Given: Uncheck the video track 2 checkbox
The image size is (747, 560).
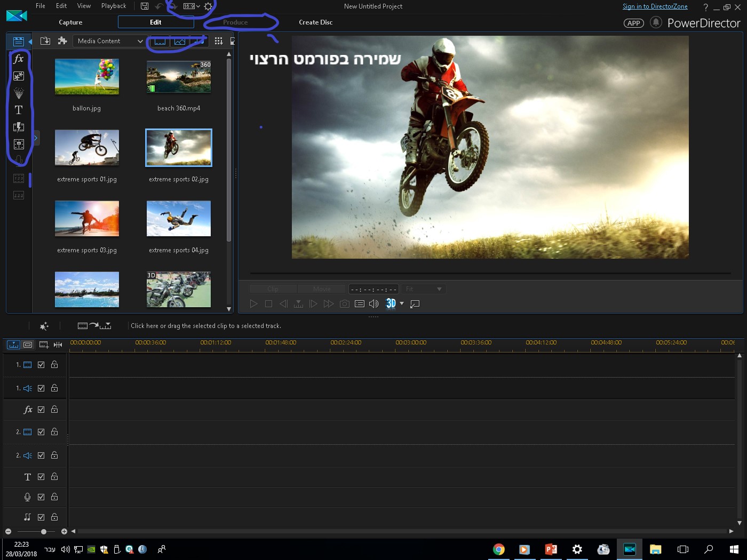Looking at the screenshot, I should tap(41, 432).
